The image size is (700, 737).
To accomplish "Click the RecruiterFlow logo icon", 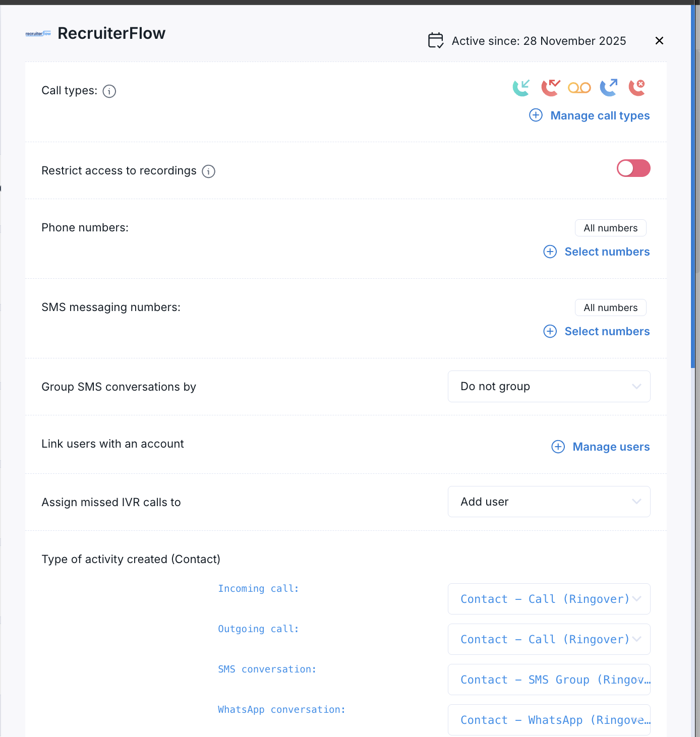I will [x=38, y=34].
